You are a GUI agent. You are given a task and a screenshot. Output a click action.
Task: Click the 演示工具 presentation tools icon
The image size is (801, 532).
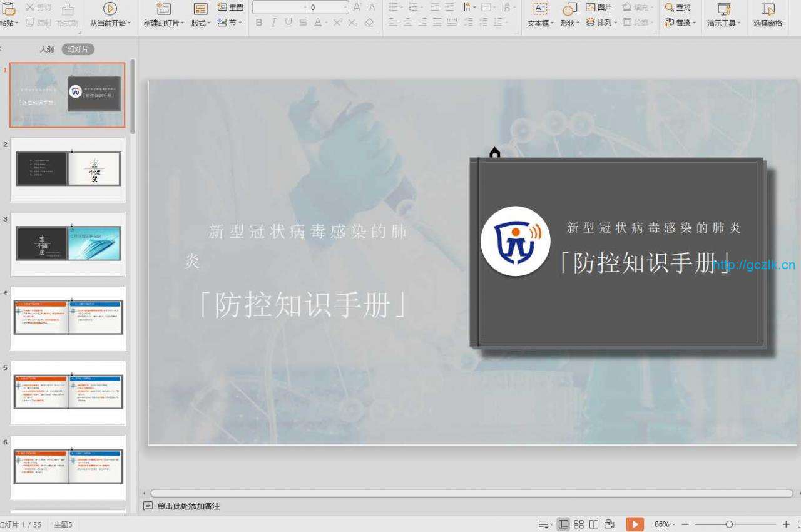(723, 9)
